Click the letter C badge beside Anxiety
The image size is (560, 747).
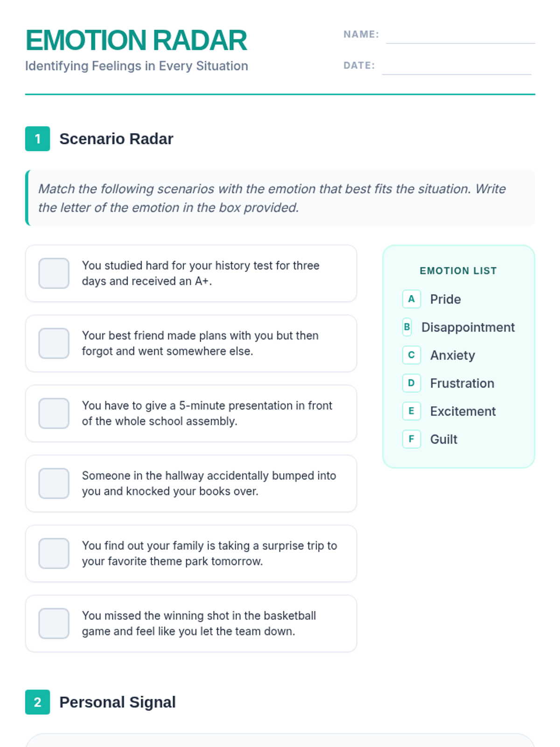411,355
